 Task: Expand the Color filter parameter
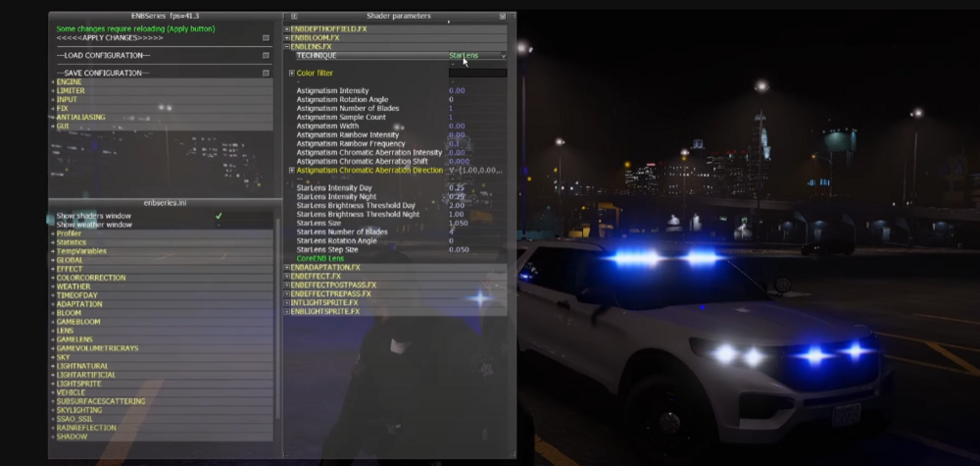point(292,74)
